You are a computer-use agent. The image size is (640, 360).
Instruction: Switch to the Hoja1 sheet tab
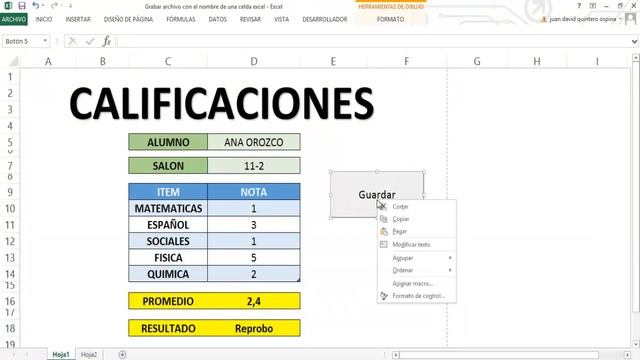click(61, 354)
